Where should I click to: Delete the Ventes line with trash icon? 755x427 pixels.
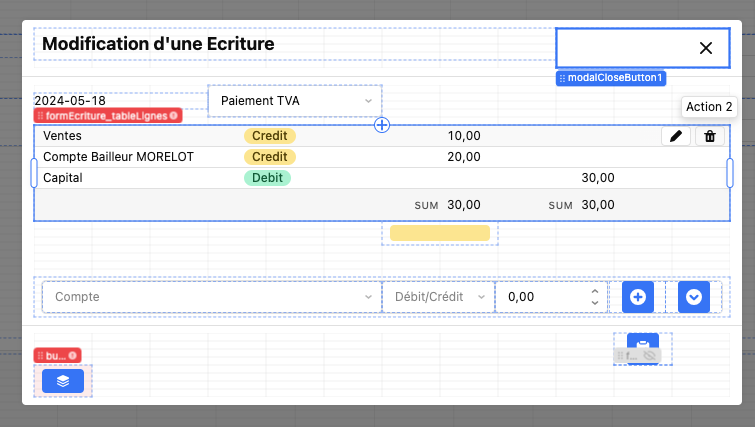point(710,136)
